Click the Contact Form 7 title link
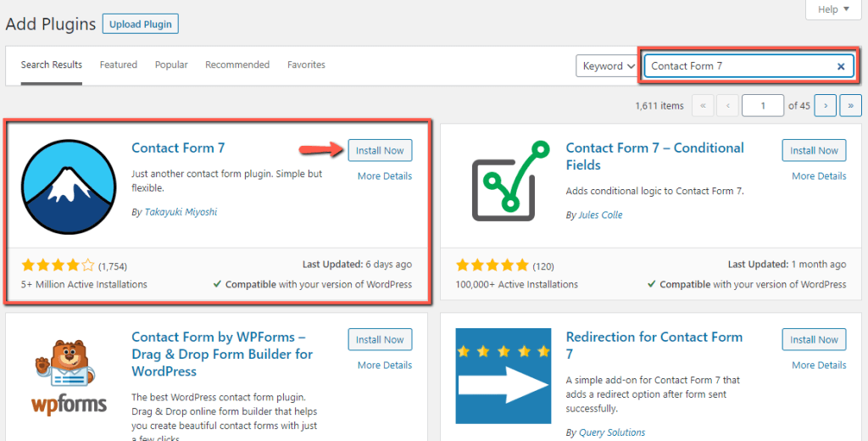 tap(178, 148)
